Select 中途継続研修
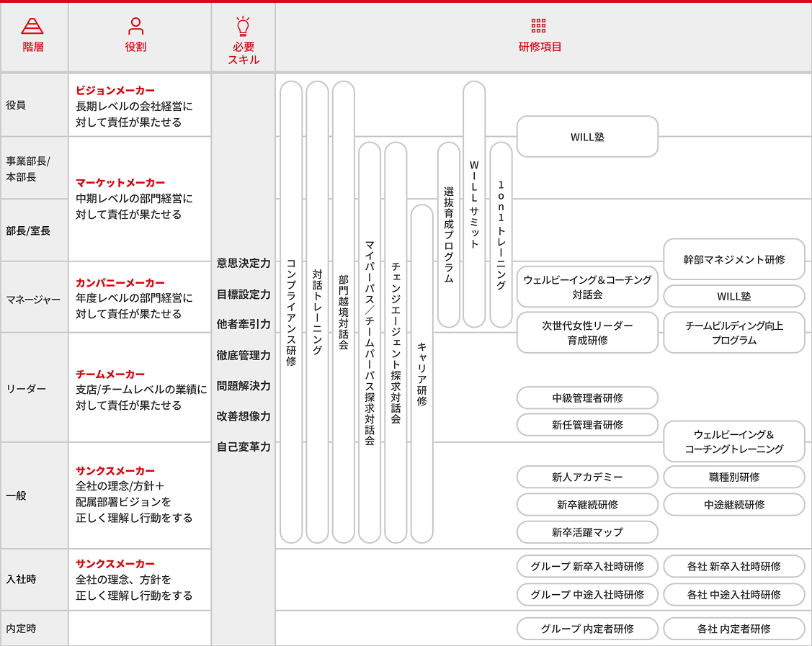 734,505
